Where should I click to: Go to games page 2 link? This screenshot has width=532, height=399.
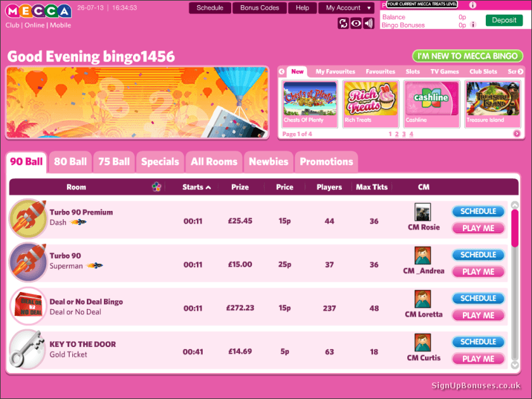[396, 134]
